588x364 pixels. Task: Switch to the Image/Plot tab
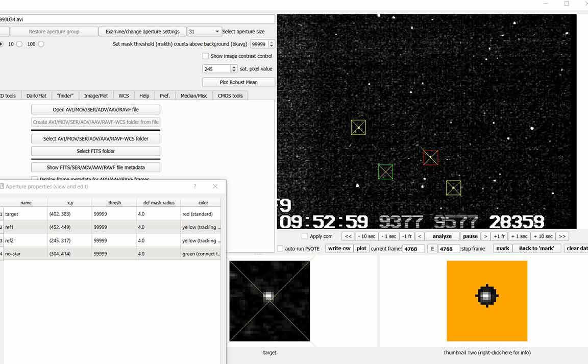point(96,95)
